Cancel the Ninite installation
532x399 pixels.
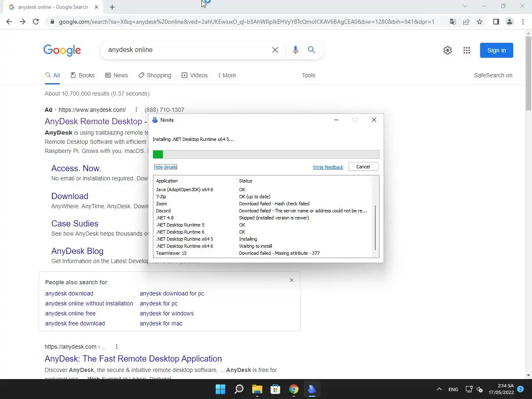(x=363, y=167)
